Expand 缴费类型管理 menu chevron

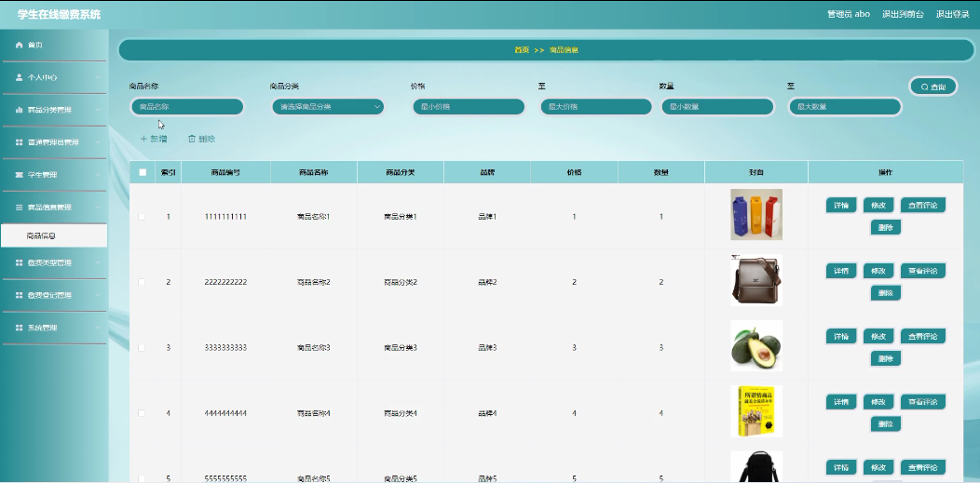pyautogui.click(x=98, y=262)
